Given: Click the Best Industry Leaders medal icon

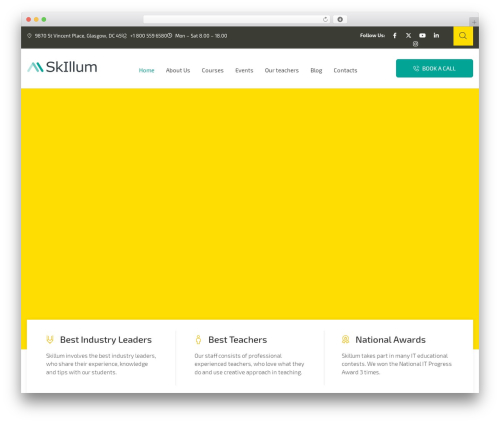Looking at the screenshot, I should 50,339.
